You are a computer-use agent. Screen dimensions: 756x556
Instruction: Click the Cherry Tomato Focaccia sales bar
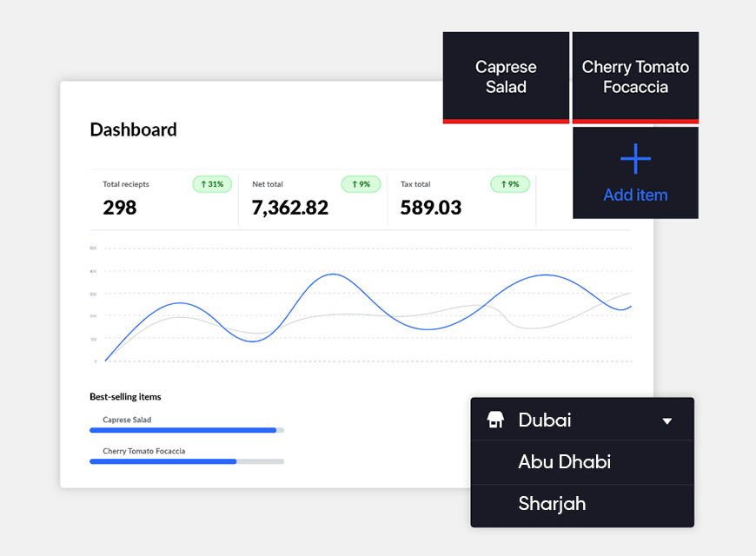(x=163, y=461)
